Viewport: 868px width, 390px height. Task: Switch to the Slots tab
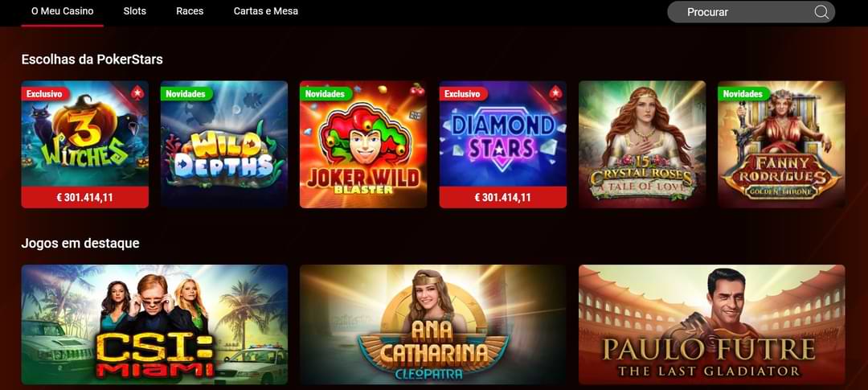pyautogui.click(x=135, y=11)
